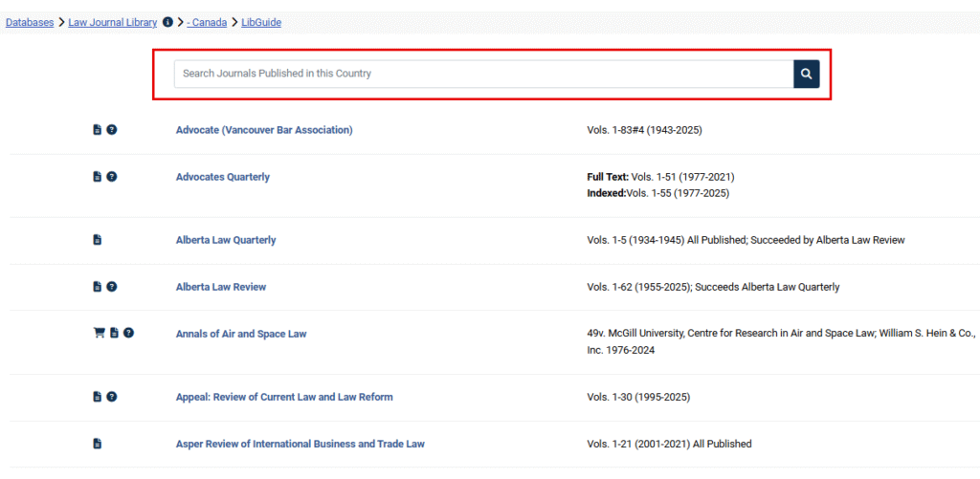
Task: Open the LibGuide link
Action: coord(261,22)
